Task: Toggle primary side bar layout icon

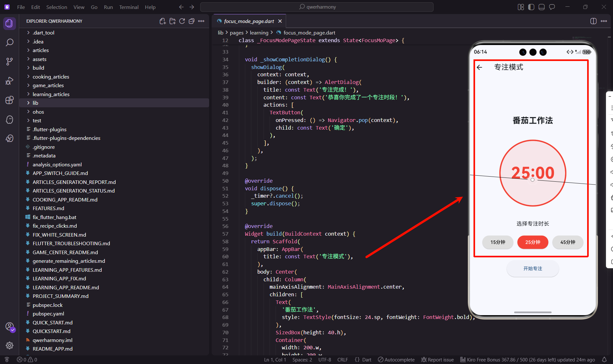Action: point(531,7)
